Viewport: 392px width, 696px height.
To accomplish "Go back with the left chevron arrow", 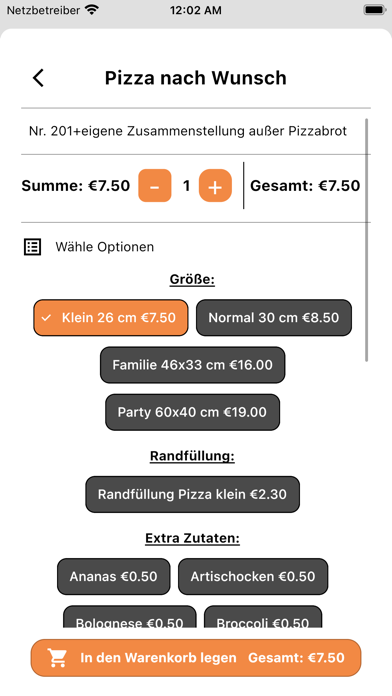I will tap(38, 78).
